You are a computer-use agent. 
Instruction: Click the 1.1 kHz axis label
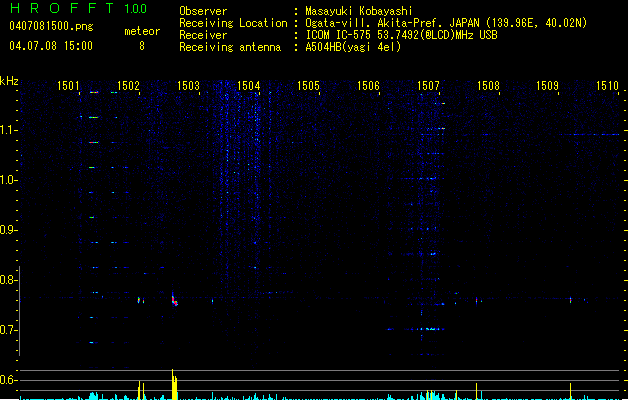click(x=8, y=130)
